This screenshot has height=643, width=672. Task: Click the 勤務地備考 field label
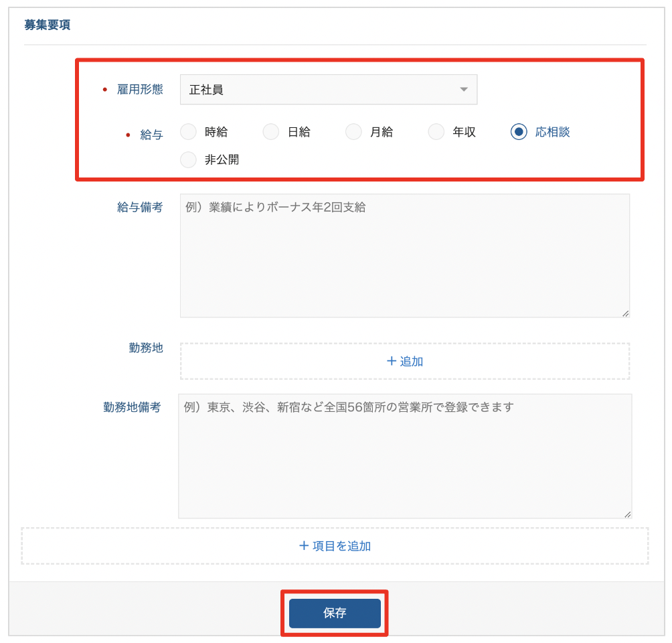[x=132, y=407]
